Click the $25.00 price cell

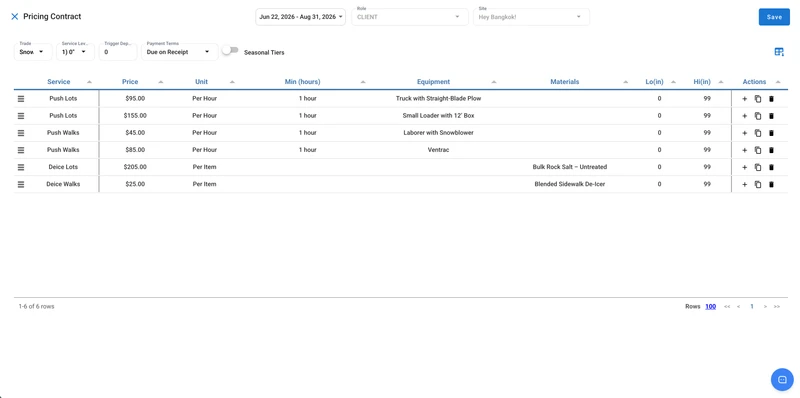(135, 184)
